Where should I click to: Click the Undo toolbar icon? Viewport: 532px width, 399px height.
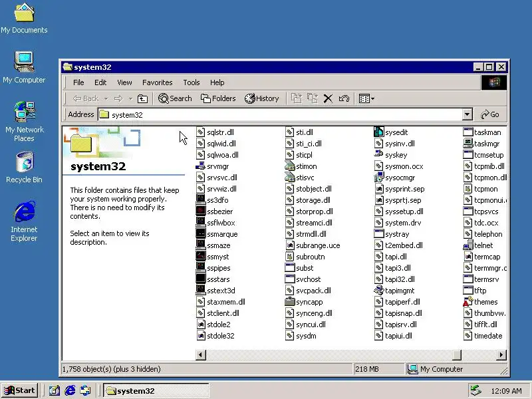344,98
